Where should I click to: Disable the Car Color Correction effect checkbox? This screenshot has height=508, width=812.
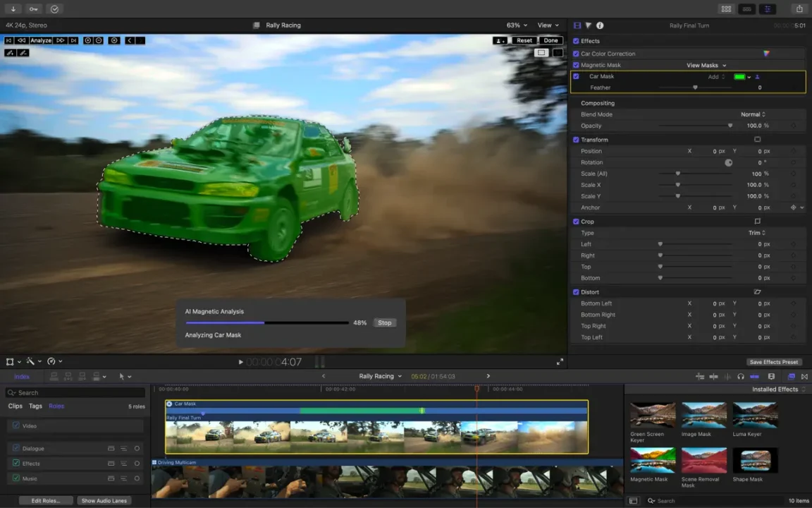coord(576,54)
